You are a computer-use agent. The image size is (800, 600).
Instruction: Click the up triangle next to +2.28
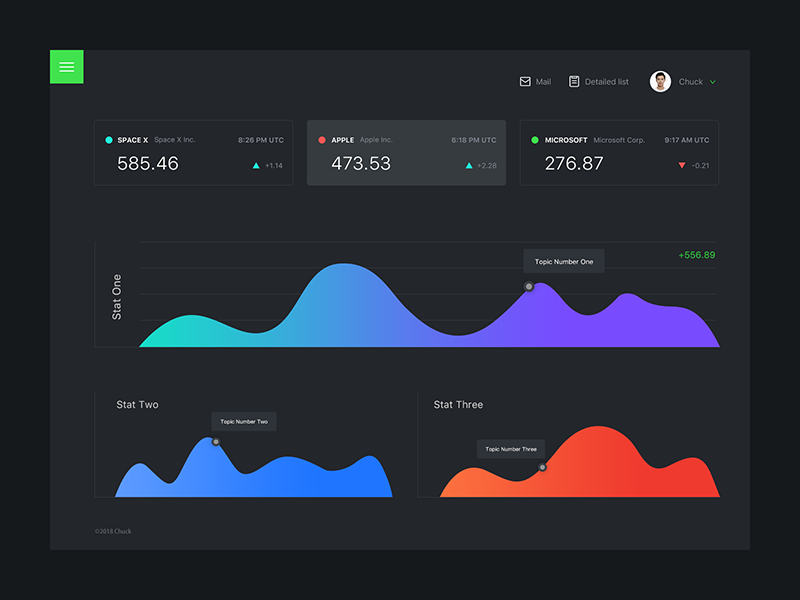coord(469,165)
